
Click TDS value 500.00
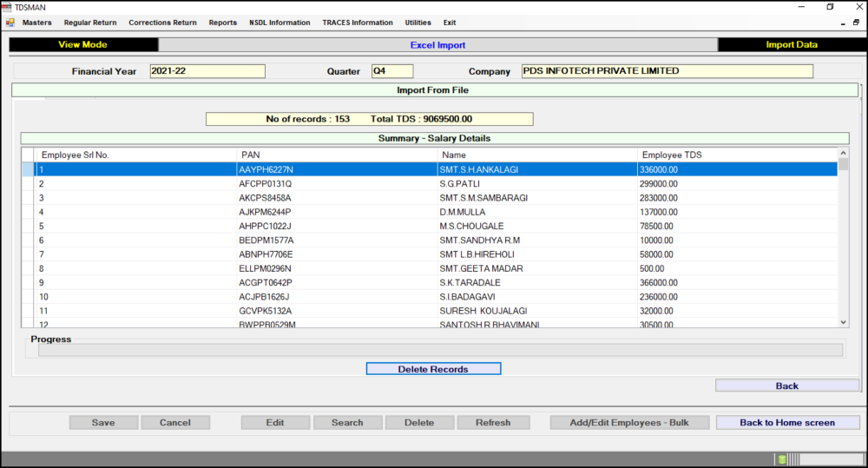(x=652, y=268)
